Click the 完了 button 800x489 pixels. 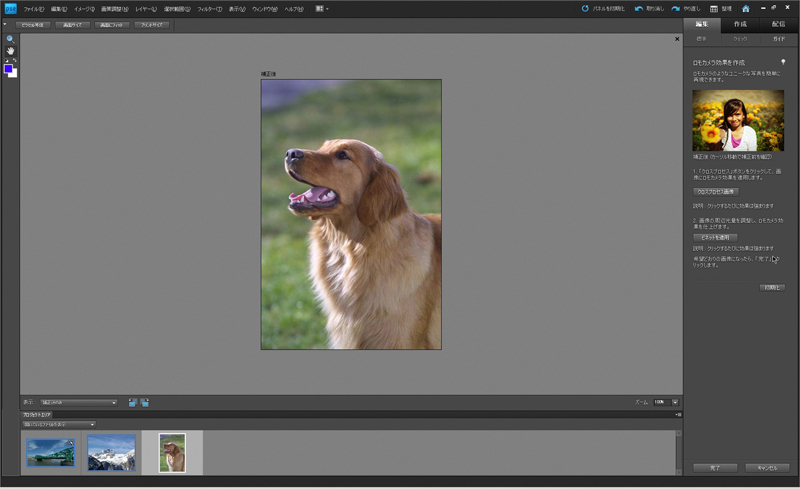click(715, 467)
